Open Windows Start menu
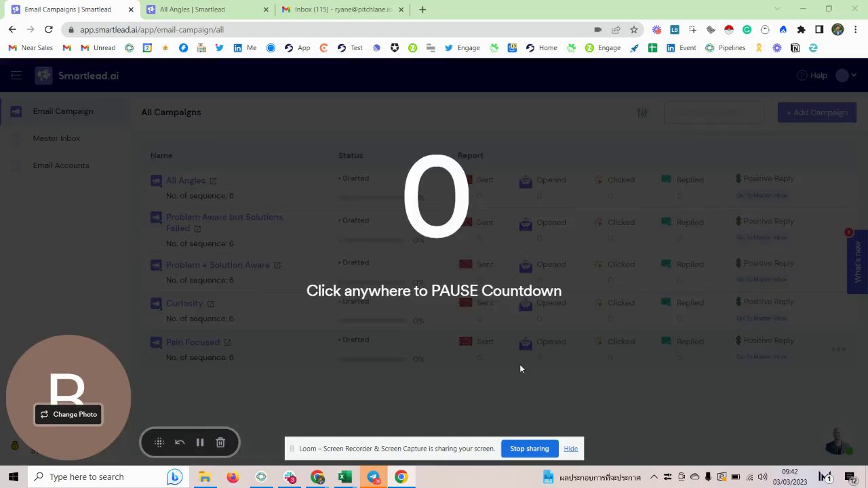Viewport: 868px width, 488px height. [x=13, y=477]
